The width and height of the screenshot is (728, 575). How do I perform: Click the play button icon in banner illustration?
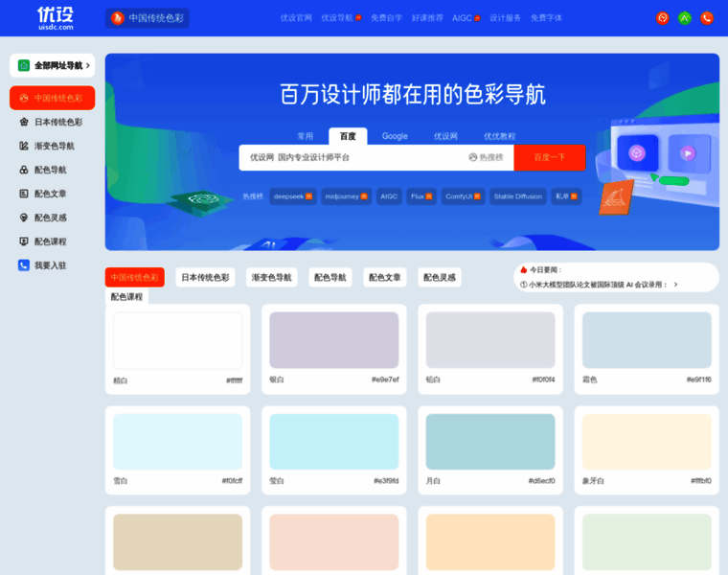(688, 152)
